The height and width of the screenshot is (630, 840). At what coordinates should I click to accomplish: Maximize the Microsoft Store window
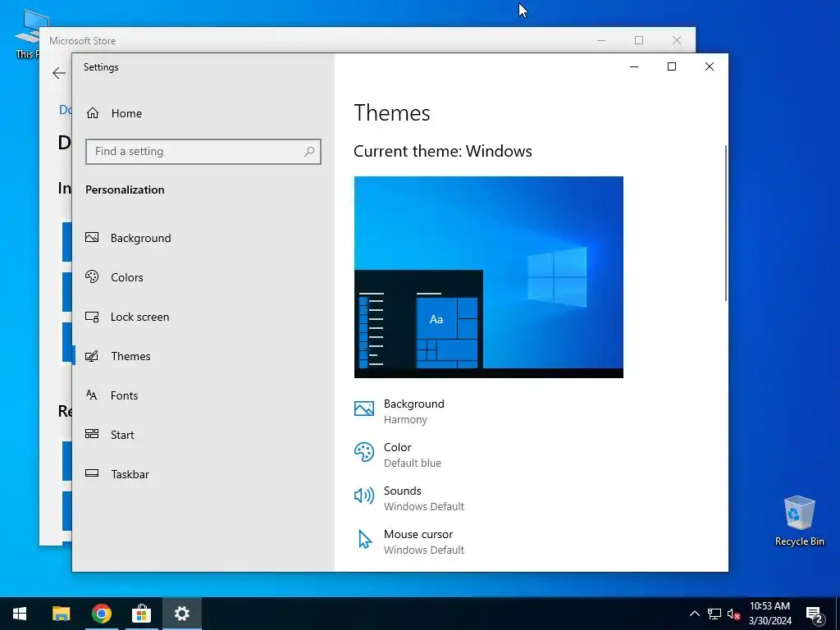pos(638,40)
